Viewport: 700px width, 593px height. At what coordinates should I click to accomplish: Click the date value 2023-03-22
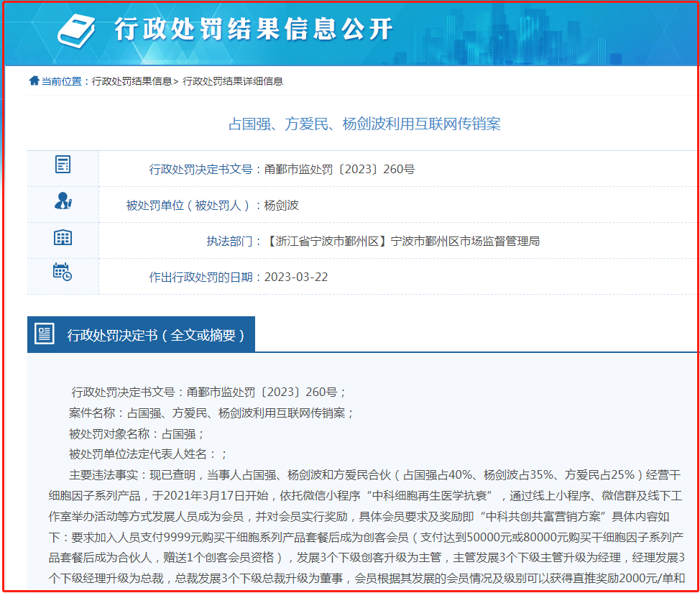click(296, 277)
